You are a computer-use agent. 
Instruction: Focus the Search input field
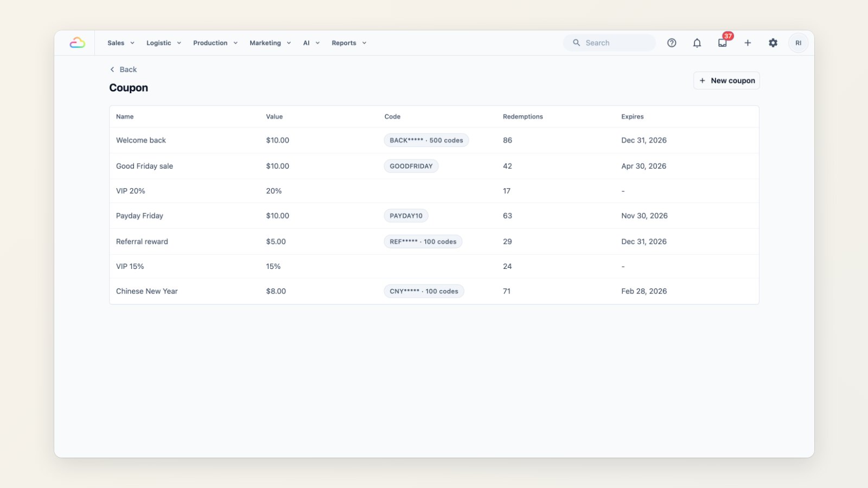tap(609, 43)
